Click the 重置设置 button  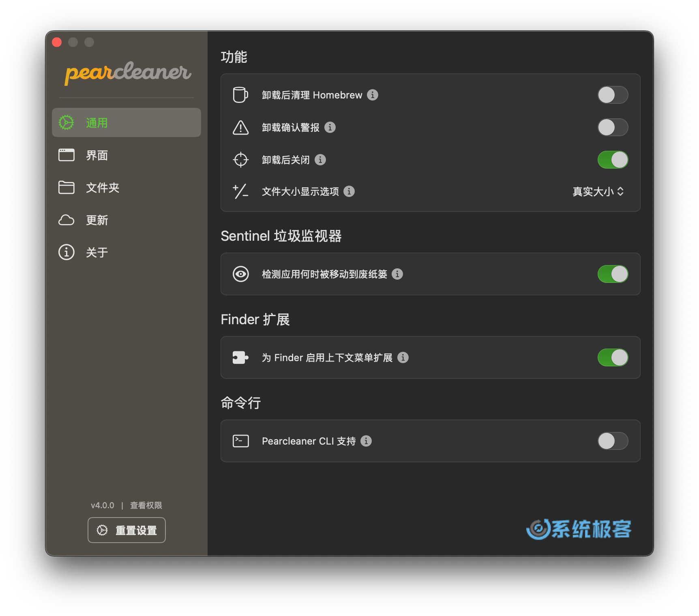point(127,530)
